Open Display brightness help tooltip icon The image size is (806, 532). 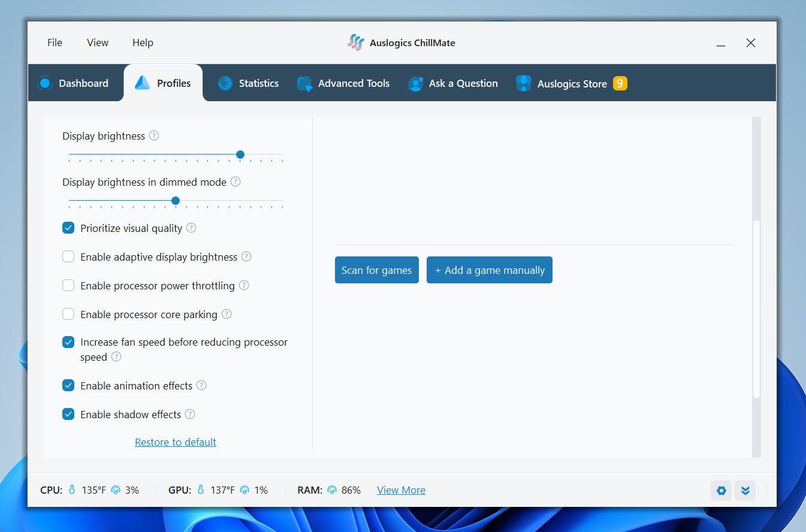tap(154, 135)
